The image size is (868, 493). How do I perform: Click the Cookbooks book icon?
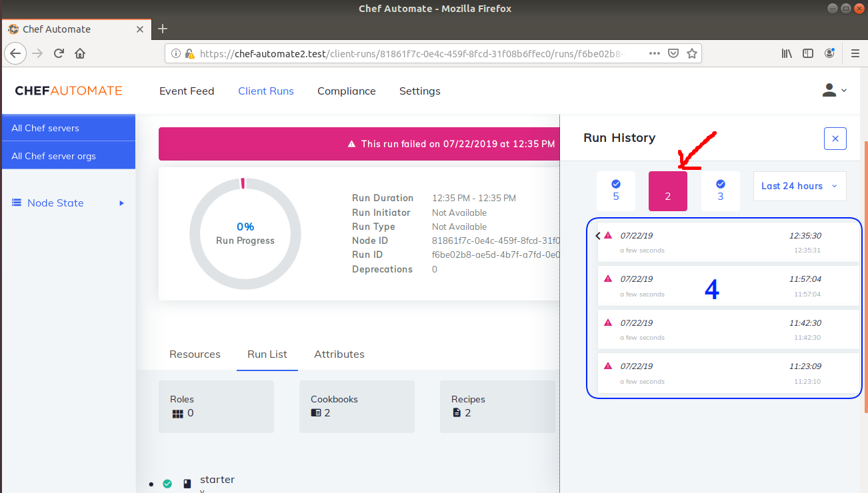point(315,412)
